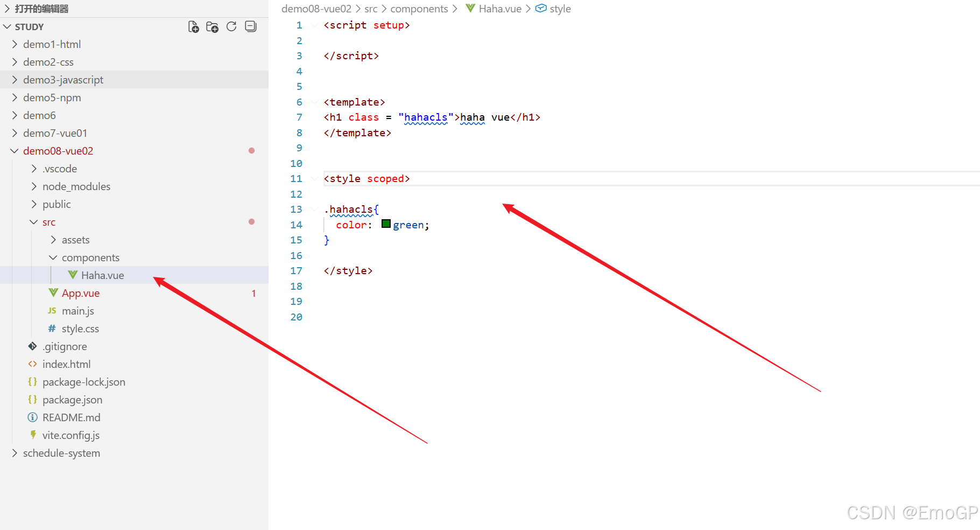Click the HTML icon beside index.html
This screenshot has height=530, width=980.
[x=33, y=364]
